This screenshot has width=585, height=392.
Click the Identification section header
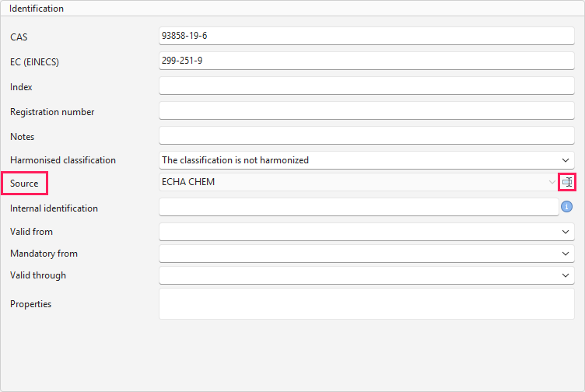click(x=37, y=9)
